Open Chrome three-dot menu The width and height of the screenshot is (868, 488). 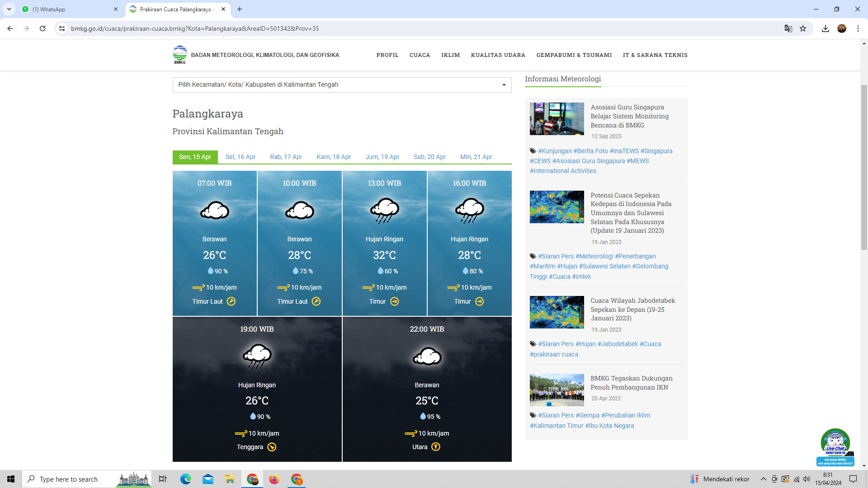coord(858,28)
